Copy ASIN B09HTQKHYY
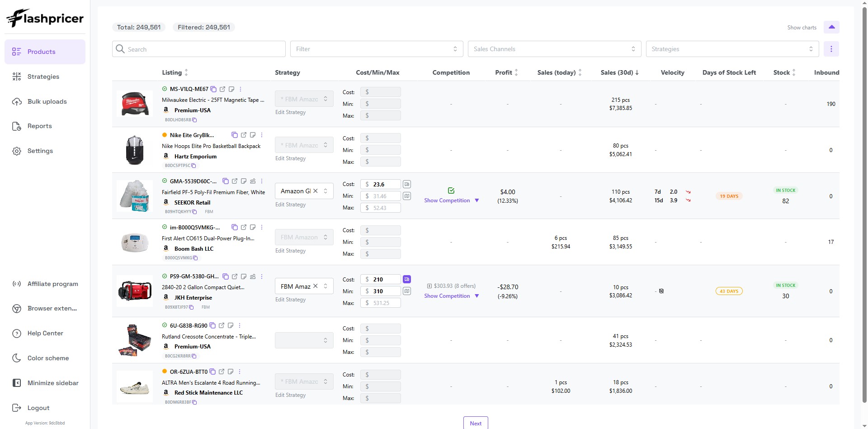 pyautogui.click(x=194, y=212)
